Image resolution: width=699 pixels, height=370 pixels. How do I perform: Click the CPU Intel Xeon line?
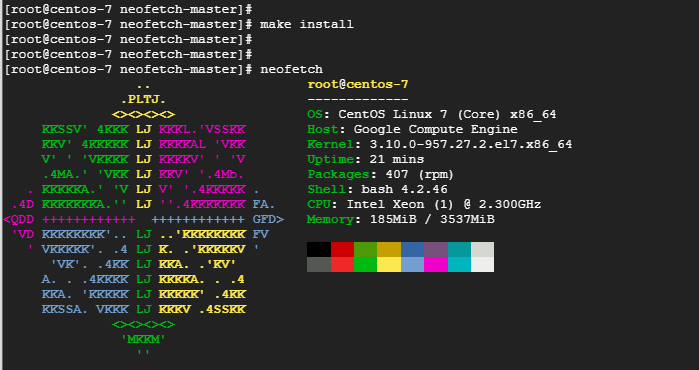tap(424, 205)
